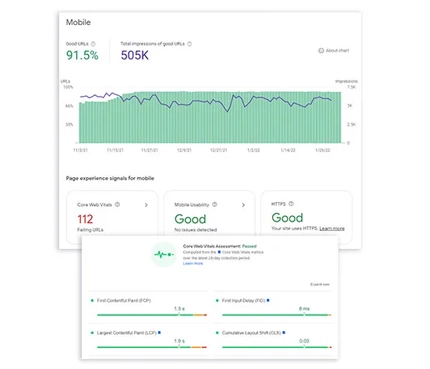Expand Mobile Usability card chevron

tap(243, 205)
